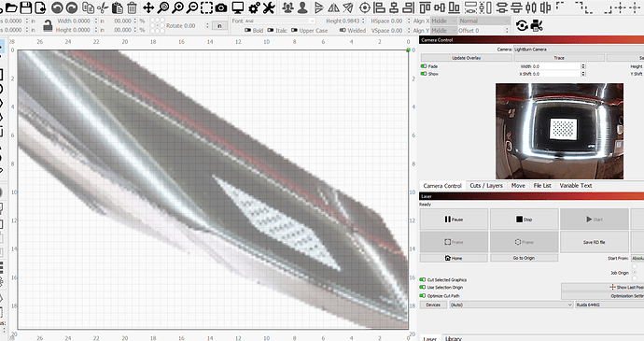Viewport: 644px width, 341px height.
Task: Select the scissors Cut icon
Action: point(103,7)
